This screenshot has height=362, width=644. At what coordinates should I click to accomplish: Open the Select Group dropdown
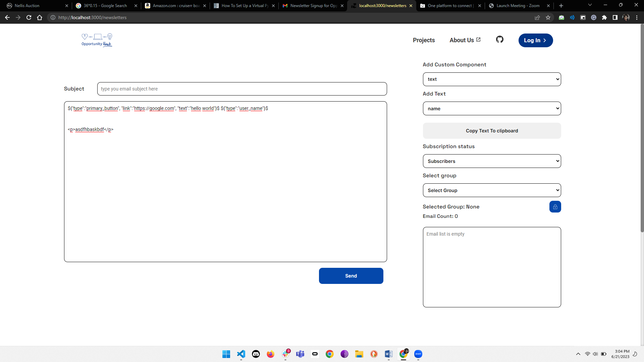[492, 190]
